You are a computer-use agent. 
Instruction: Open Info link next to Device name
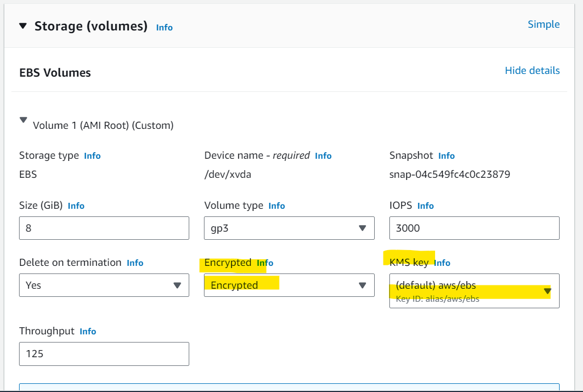(x=323, y=155)
